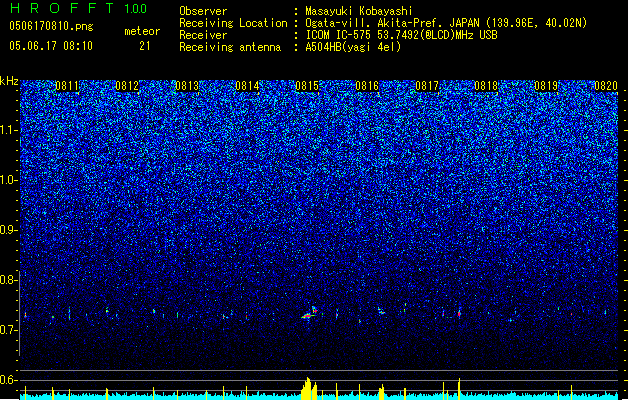
Task: Click the 'Receiving Location' label
Action: [233, 23]
